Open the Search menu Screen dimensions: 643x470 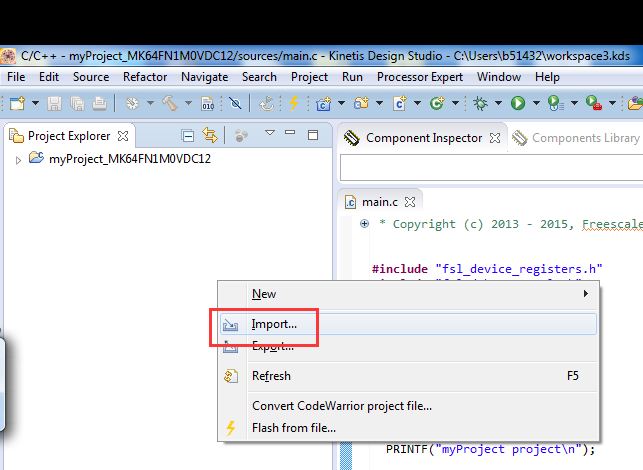click(x=259, y=77)
